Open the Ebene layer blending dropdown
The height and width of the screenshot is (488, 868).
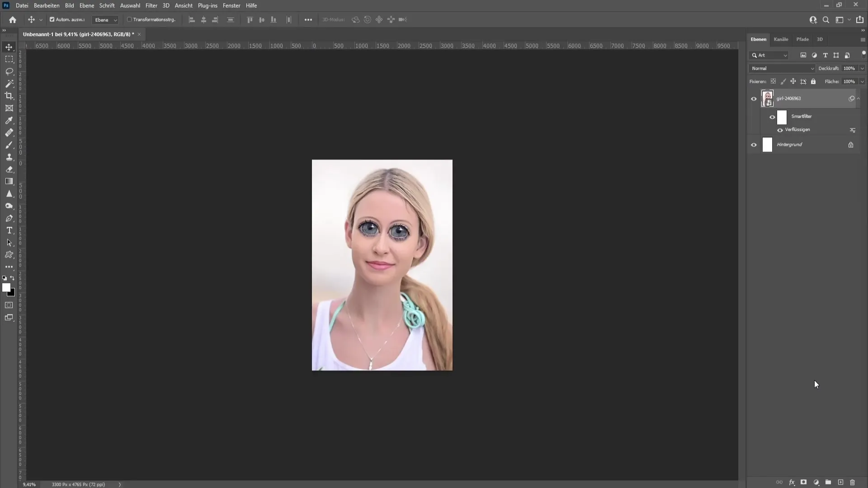[782, 68]
